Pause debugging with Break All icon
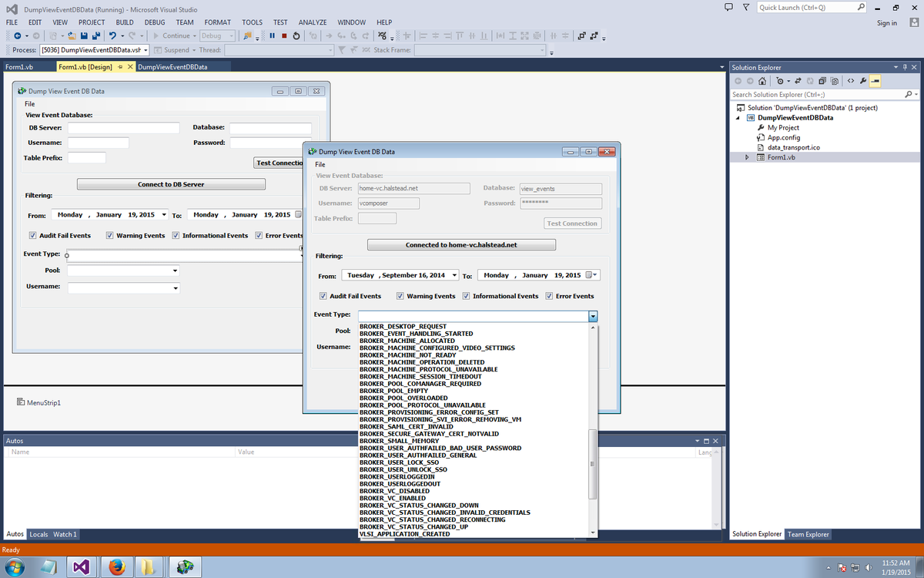 (273, 35)
